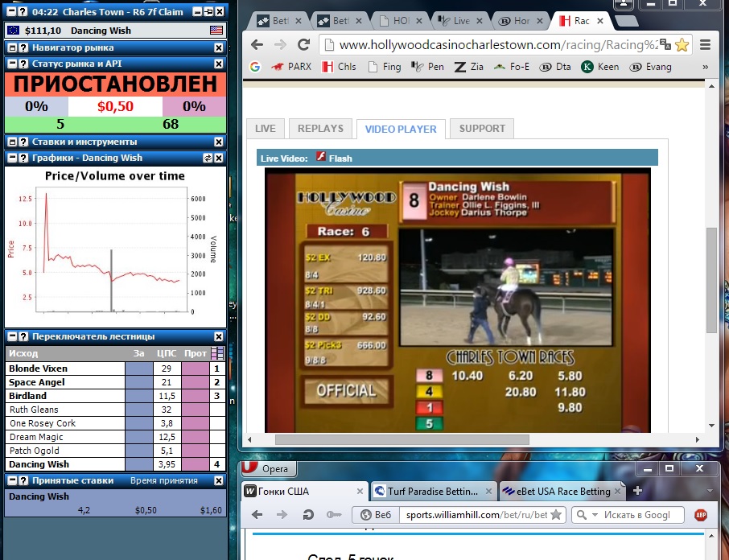Click the blue back cell for One Rosey Cork
The width and height of the screenshot is (729, 560).
pos(138,423)
